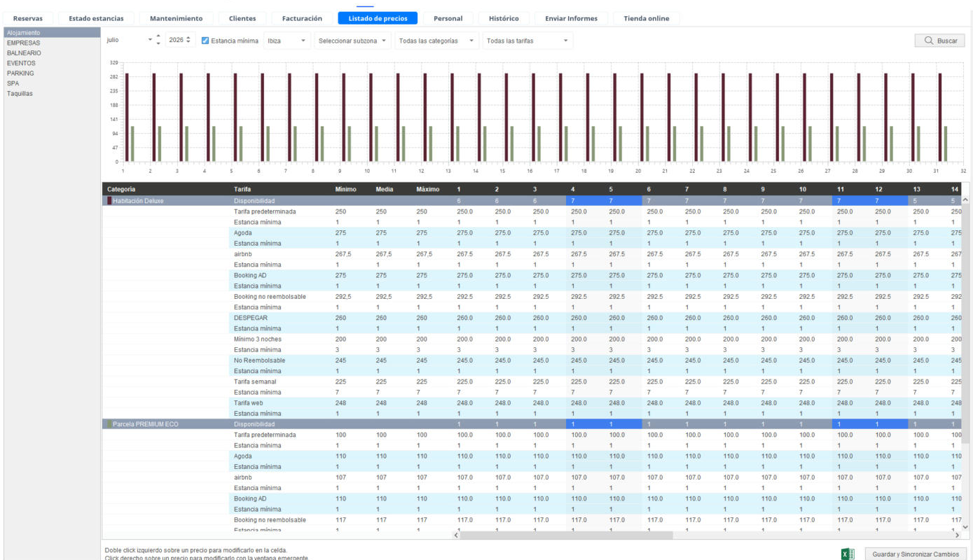Click the Buscar search button

click(940, 41)
